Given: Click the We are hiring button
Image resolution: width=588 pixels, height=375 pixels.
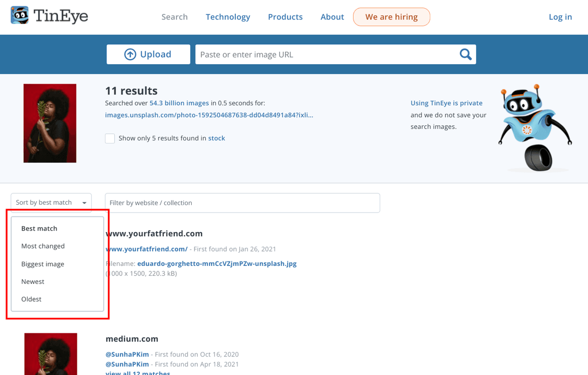Looking at the screenshot, I should pos(392,17).
